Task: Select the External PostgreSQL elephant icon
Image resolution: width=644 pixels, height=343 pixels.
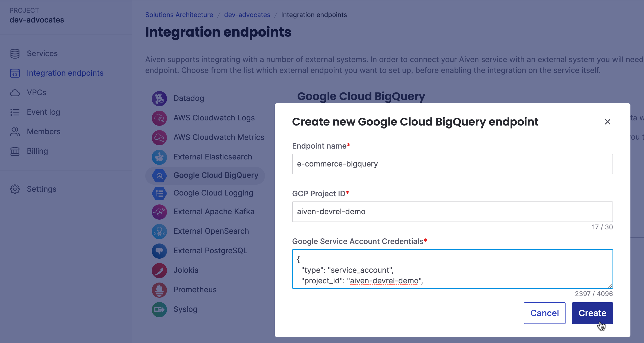Action: pos(159,251)
